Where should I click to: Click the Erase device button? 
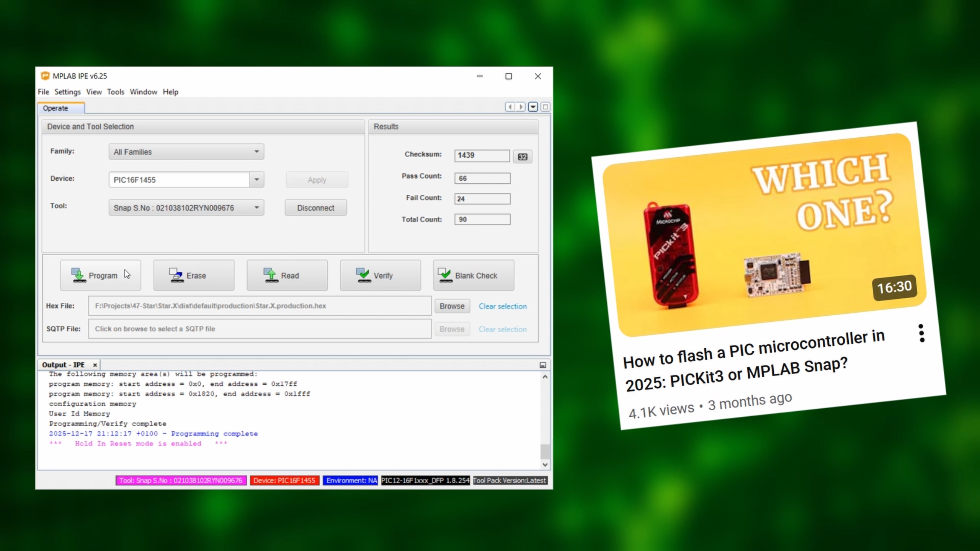194,275
